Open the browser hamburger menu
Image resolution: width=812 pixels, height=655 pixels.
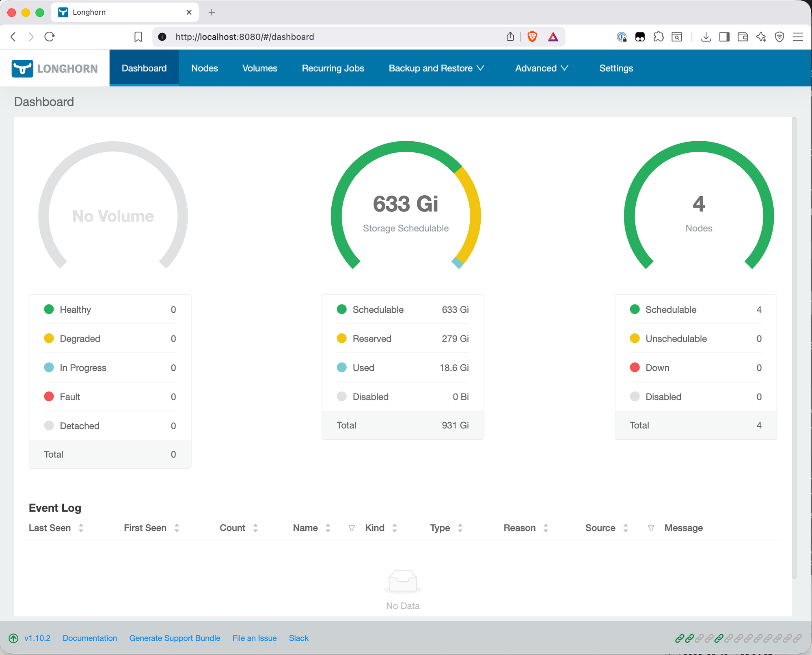(x=798, y=37)
